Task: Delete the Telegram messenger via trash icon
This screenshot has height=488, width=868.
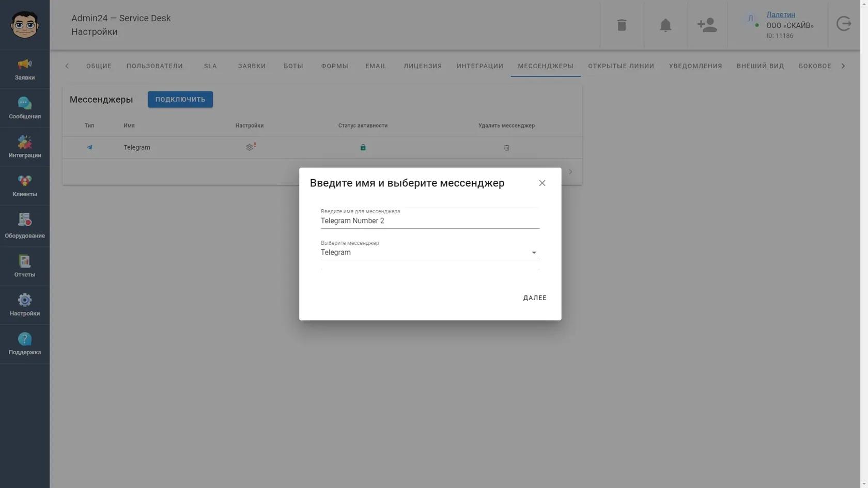Action: click(506, 148)
